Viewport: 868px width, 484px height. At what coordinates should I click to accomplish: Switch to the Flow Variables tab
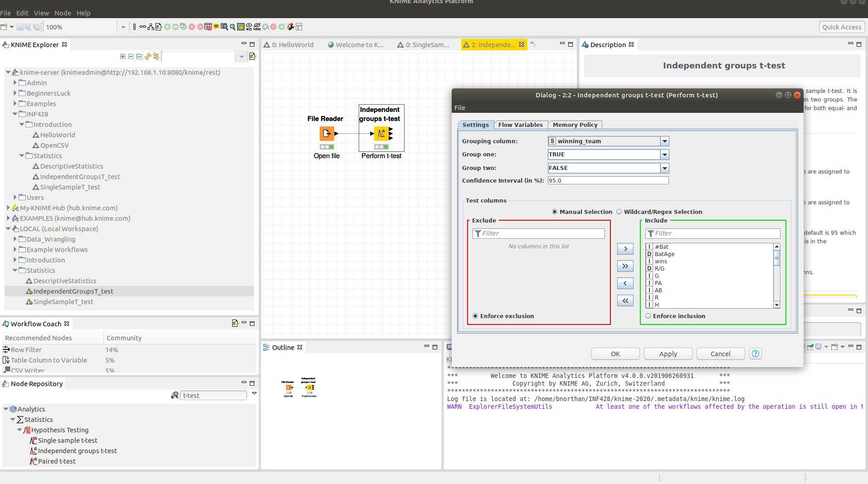click(520, 125)
